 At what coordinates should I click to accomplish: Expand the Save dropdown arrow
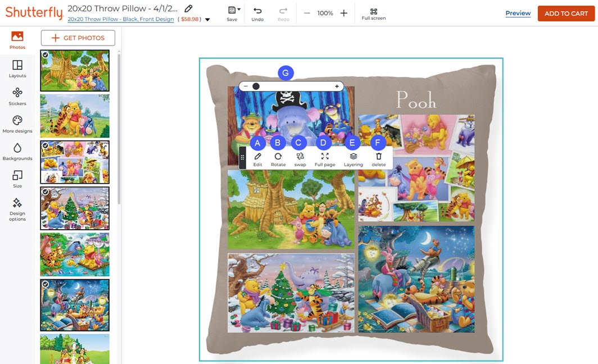(x=239, y=9)
